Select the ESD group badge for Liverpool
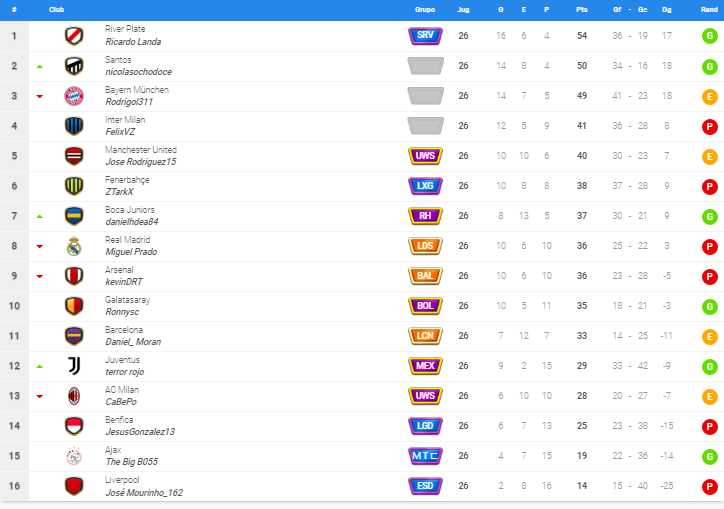 (425, 486)
